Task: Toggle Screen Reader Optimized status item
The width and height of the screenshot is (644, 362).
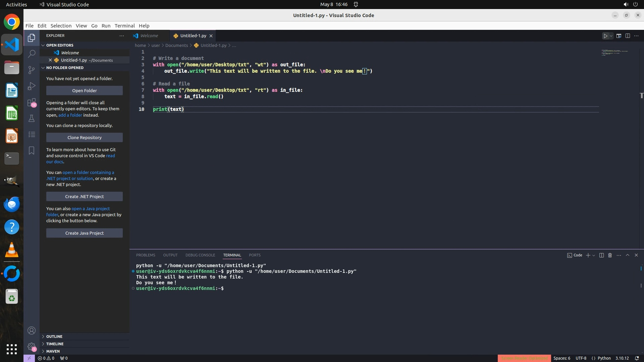Action: 524,358
